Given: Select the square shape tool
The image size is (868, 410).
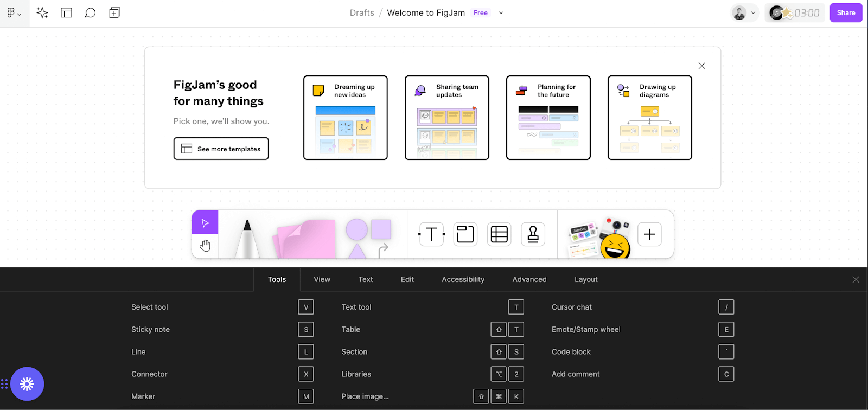Looking at the screenshot, I should point(381,229).
